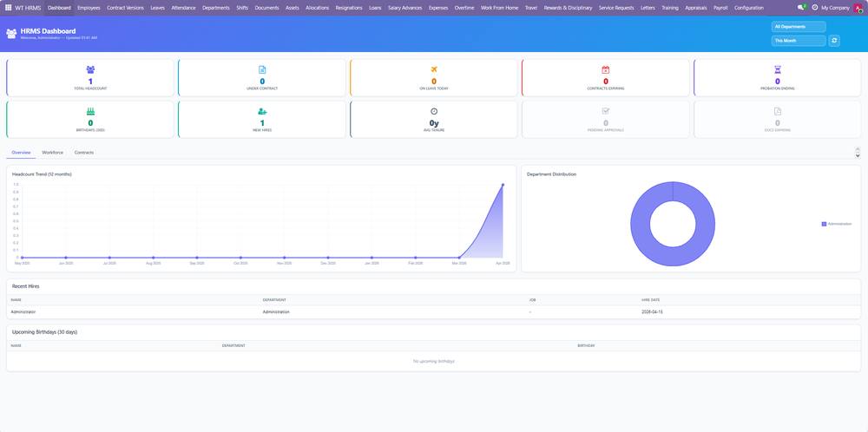Click the Probation Ending hourglass icon
This screenshot has width=868, height=432.
pos(777,69)
